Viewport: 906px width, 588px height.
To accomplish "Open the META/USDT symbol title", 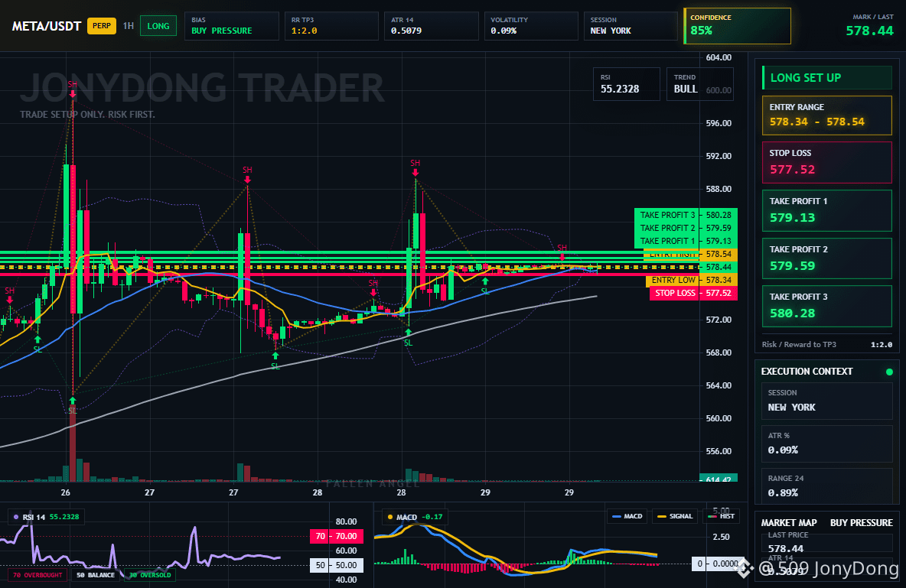I will pyautogui.click(x=46, y=26).
